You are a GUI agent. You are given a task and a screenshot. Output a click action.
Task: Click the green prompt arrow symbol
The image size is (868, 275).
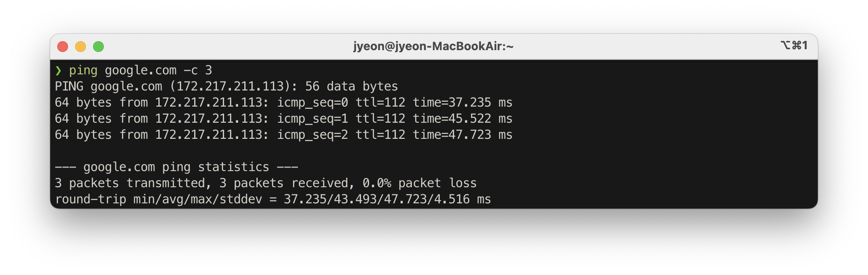point(58,70)
